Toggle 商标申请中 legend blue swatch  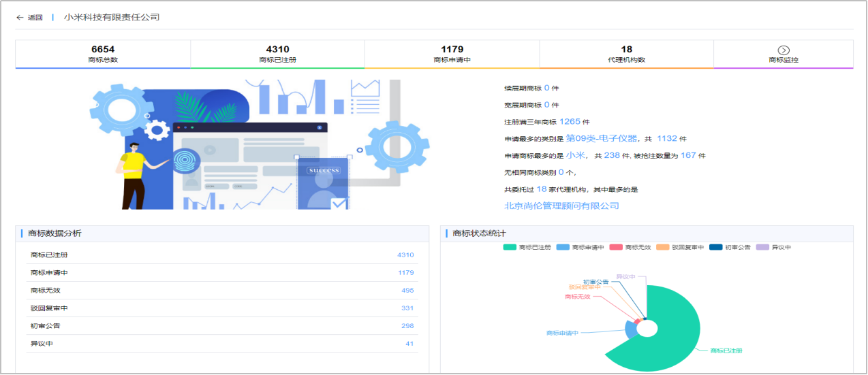point(563,247)
